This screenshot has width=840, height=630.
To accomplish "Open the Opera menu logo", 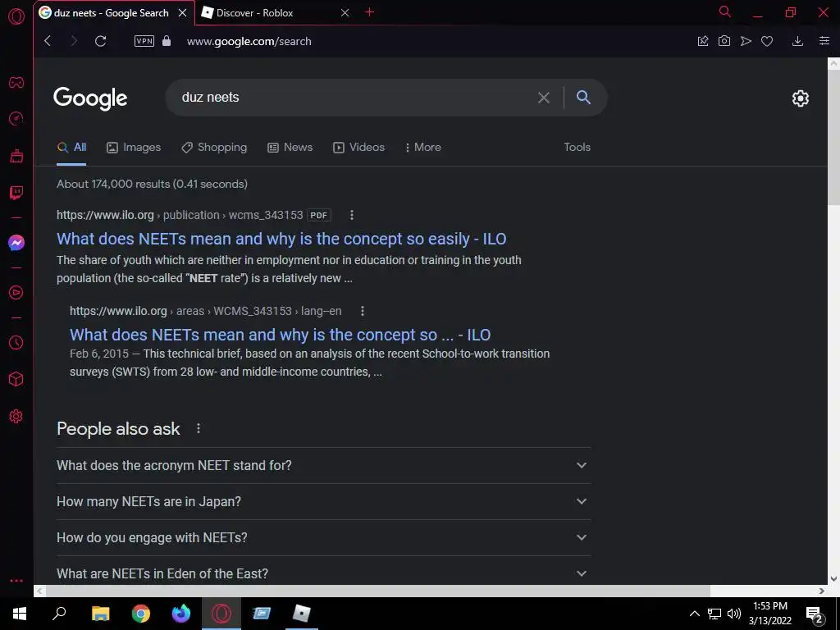I will pos(16,16).
